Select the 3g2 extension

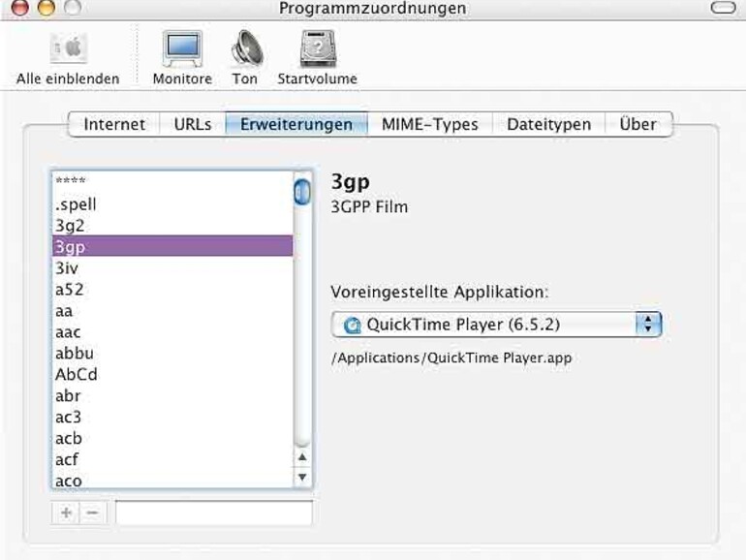pyautogui.click(x=172, y=226)
